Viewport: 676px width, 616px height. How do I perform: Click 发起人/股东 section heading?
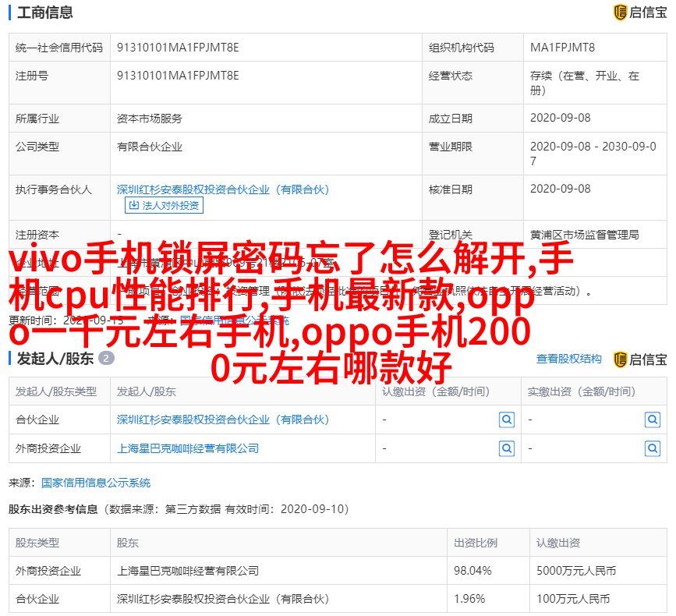[x=55, y=359]
